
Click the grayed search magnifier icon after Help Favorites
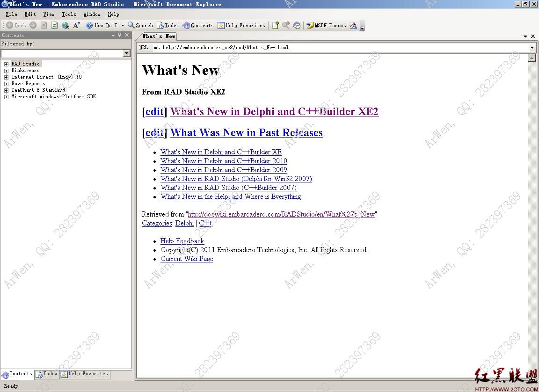286,25
